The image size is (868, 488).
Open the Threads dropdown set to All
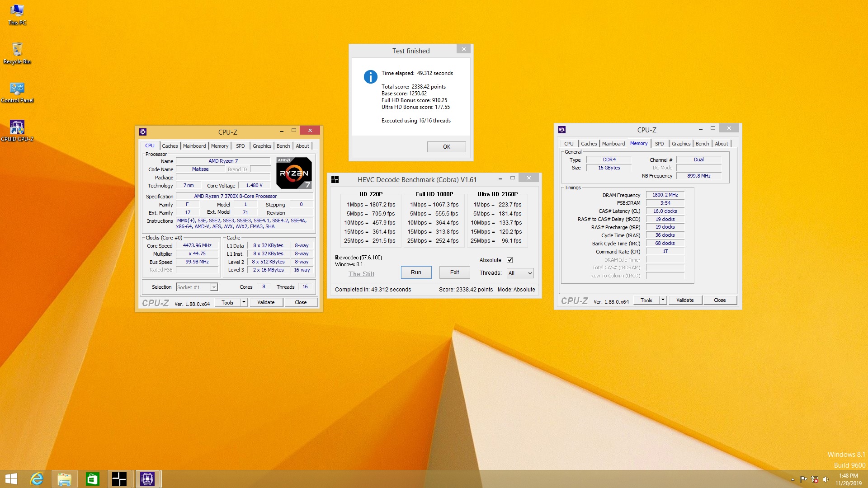click(520, 273)
